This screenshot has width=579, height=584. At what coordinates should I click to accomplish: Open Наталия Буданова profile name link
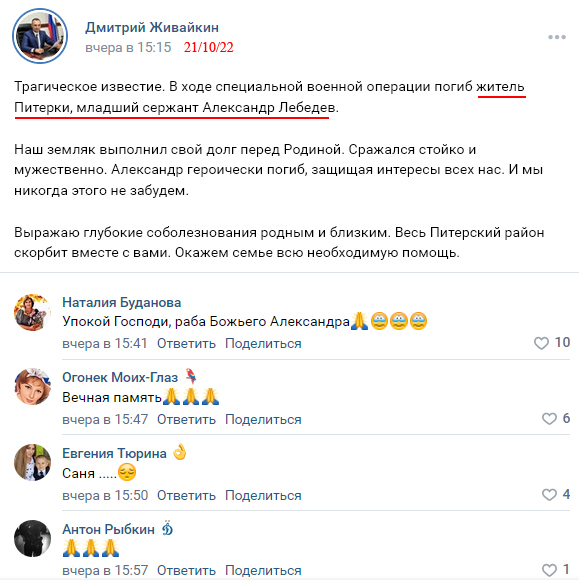tap(121, 302)
